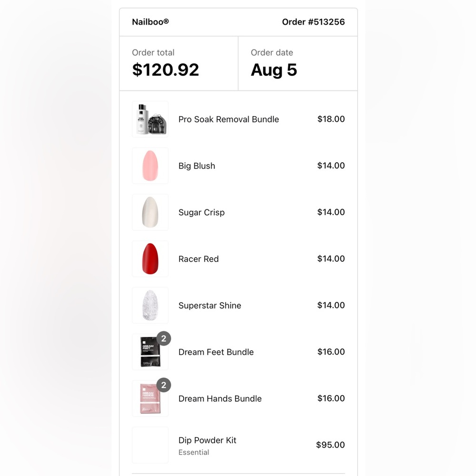Click the empty Dip Powder Kit thumbnail
Screen dimensions: 476x476
click(x=150, y=445)
